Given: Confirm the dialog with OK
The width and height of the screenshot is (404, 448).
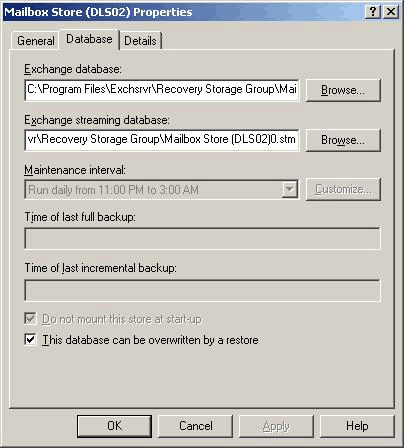Looking at the screenshot, I should point(114,426).
